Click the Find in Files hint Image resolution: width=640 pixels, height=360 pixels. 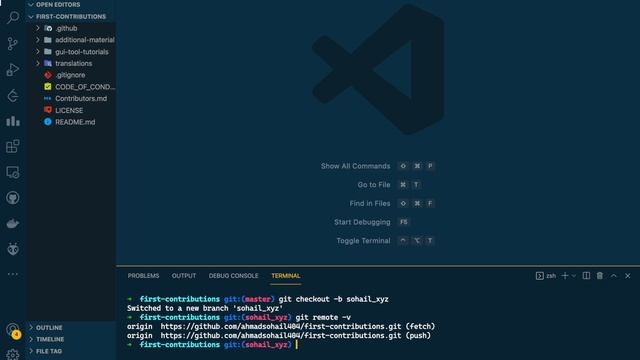tap(370, 203)
